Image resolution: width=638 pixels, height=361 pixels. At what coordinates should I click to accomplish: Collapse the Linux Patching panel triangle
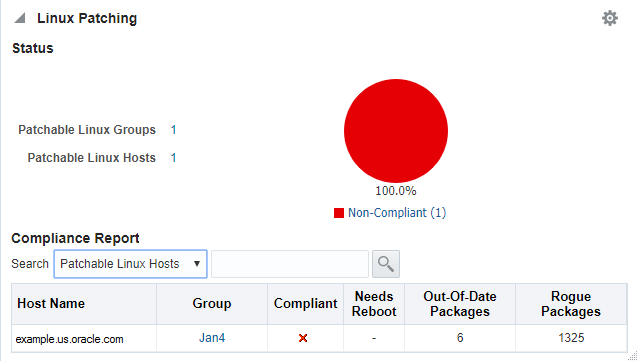click(x=20, y=18)
